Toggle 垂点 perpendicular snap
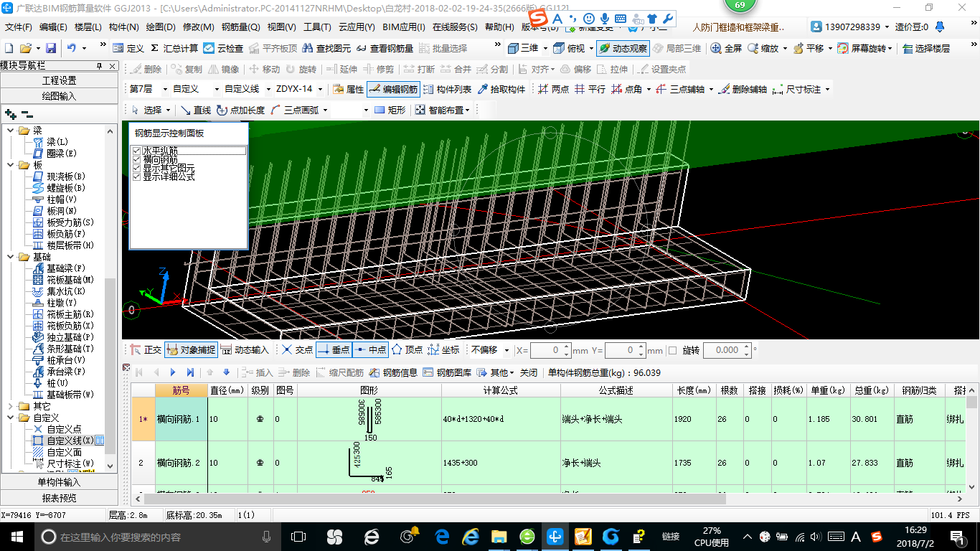This screenshot has width=980, height=551. (x=333, y=350)
